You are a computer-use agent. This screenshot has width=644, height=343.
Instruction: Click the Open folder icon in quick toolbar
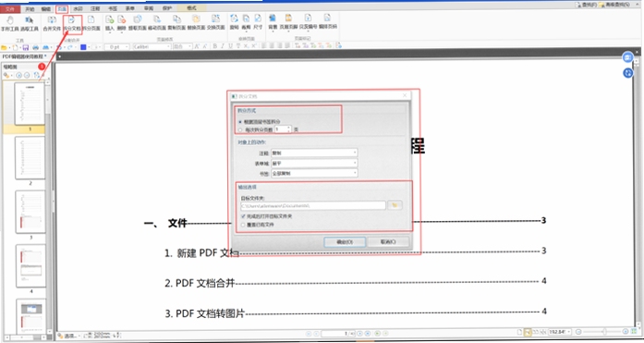pos(4,47)
